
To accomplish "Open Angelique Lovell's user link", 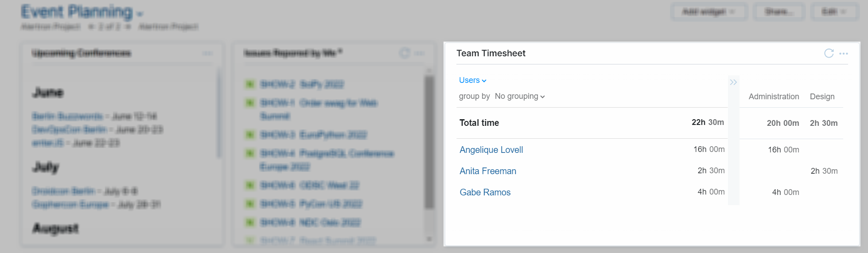I will pos(491,150).
